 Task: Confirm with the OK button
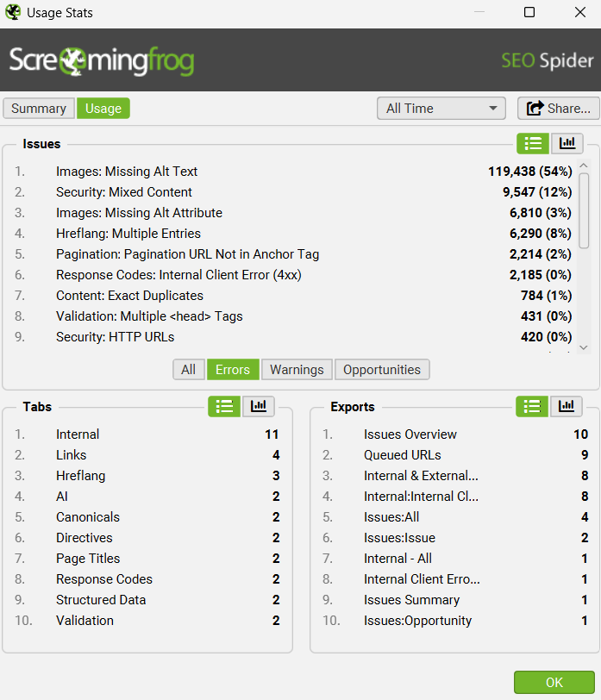[x=554, y=682]
